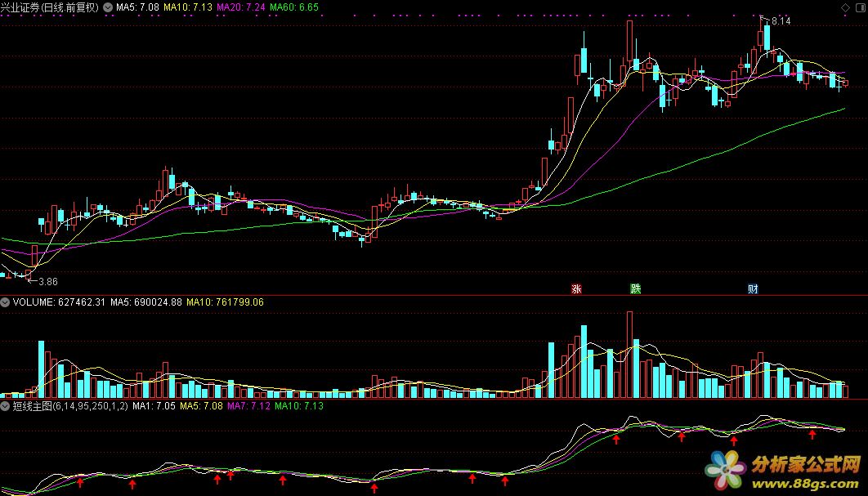The width and height of the screenshot is (868, 496).
Task: Click the red 涨 event marker
Action: (x=576, y=289)
